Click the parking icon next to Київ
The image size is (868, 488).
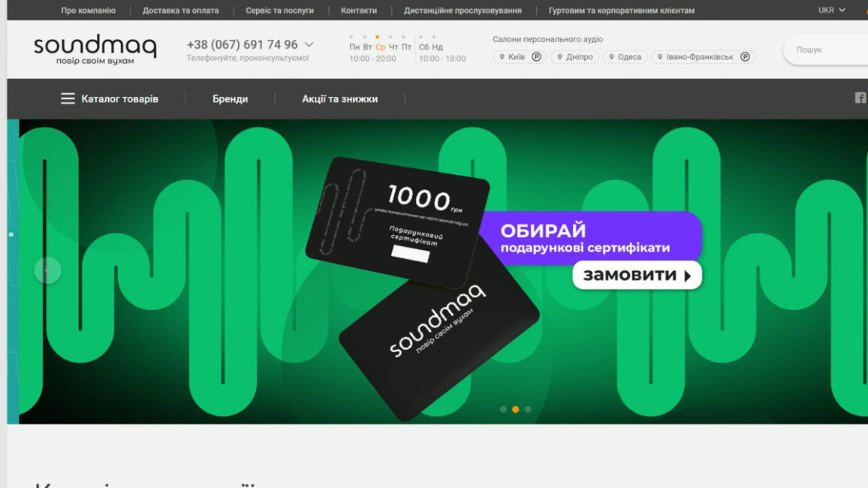tap(536, 56)
